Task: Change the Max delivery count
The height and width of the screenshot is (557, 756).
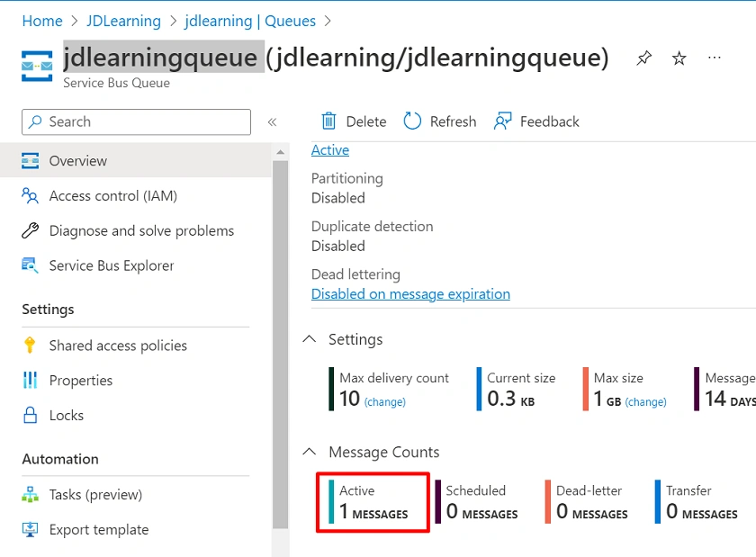Action: [x=385, y=401]
